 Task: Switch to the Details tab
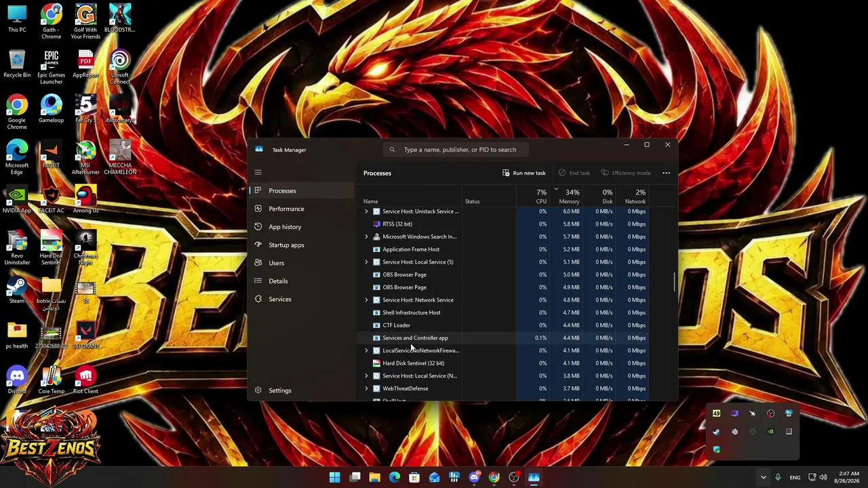point(302,281)
